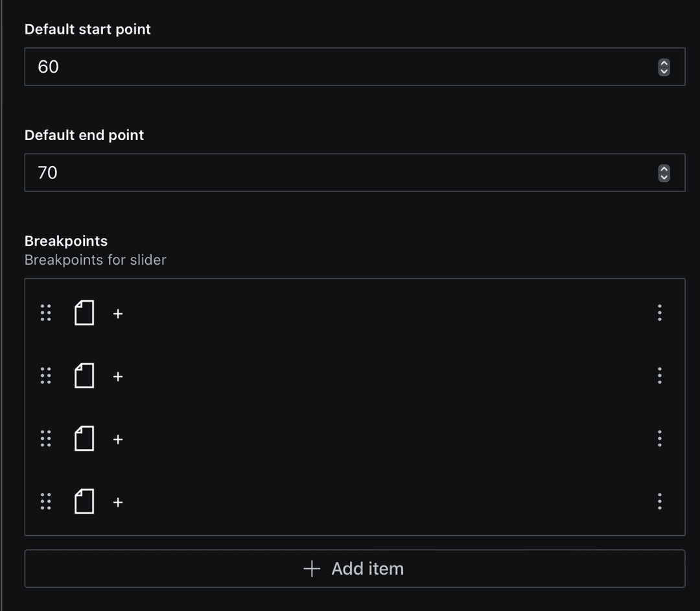Image resolution: width=700 pixels, height=611 pixels.
Task: Select the fourth breakpoint plus label
Action: tap(118, 503)
